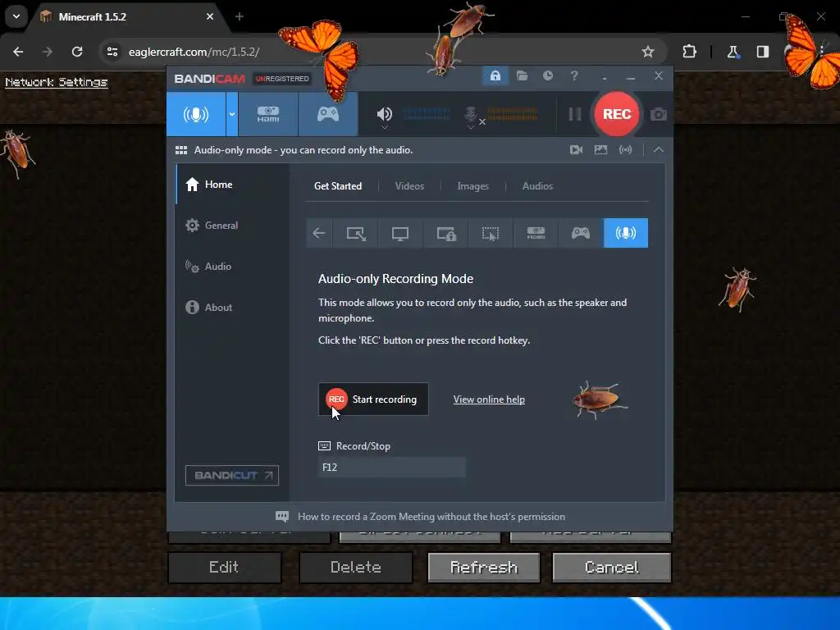Open the About section
Viewport: 840px width, 630px height.
pos(232,308)
